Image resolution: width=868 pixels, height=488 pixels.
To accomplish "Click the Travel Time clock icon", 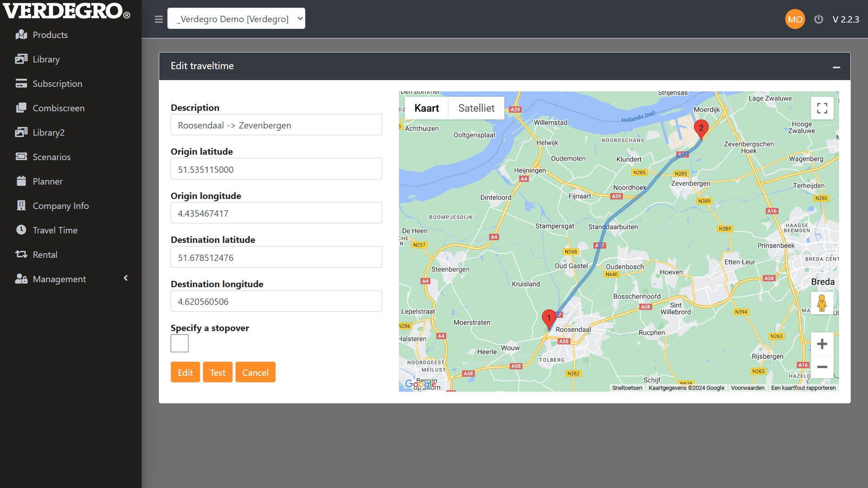I will pyautogui.click(x=21, y=230).
